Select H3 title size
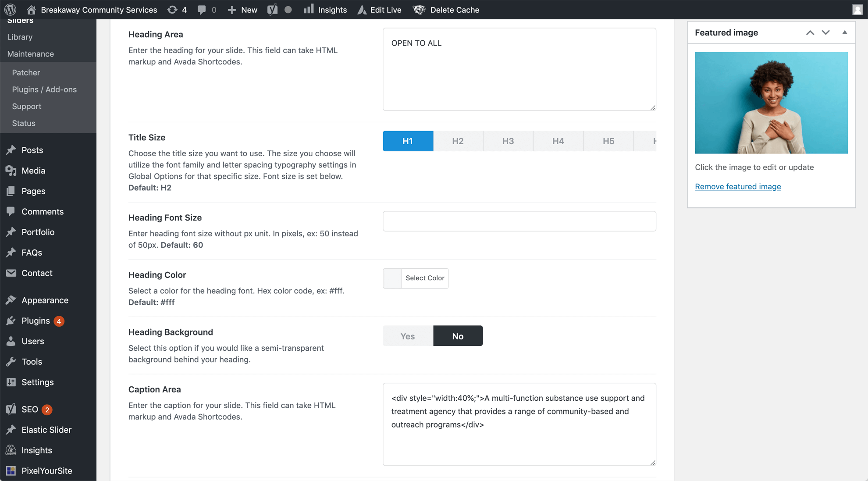 point(508,141)
